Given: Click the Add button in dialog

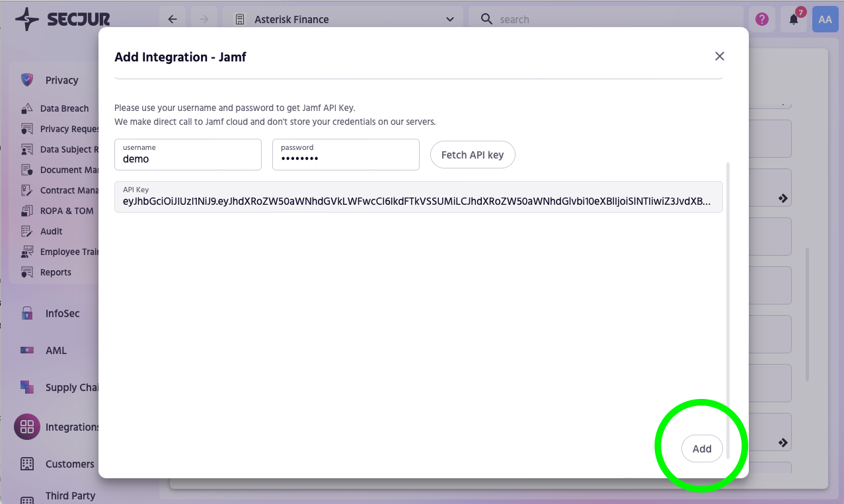Looking at the screenshot, I should 702,449.
